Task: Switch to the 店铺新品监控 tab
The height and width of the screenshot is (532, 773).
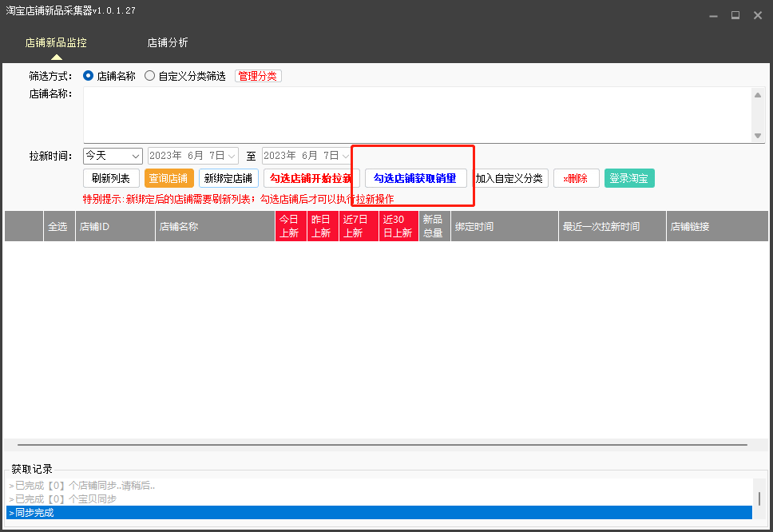Action: click(56, 43)
